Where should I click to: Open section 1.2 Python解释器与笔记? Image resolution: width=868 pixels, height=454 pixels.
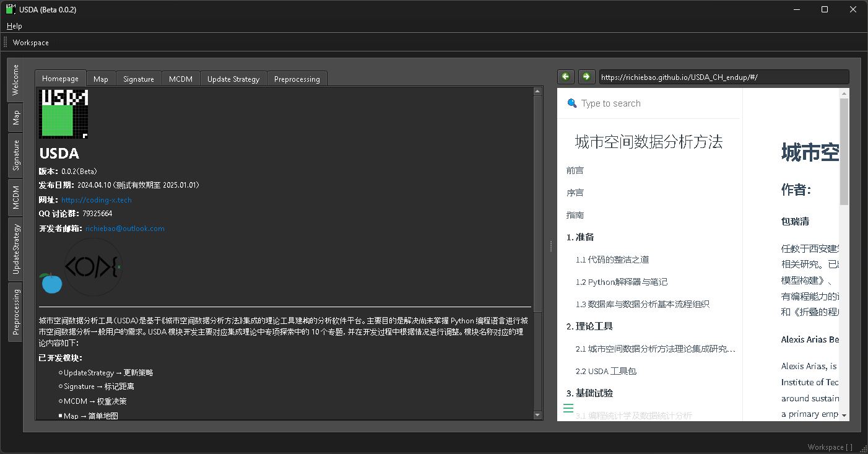[x=622, y=282]
